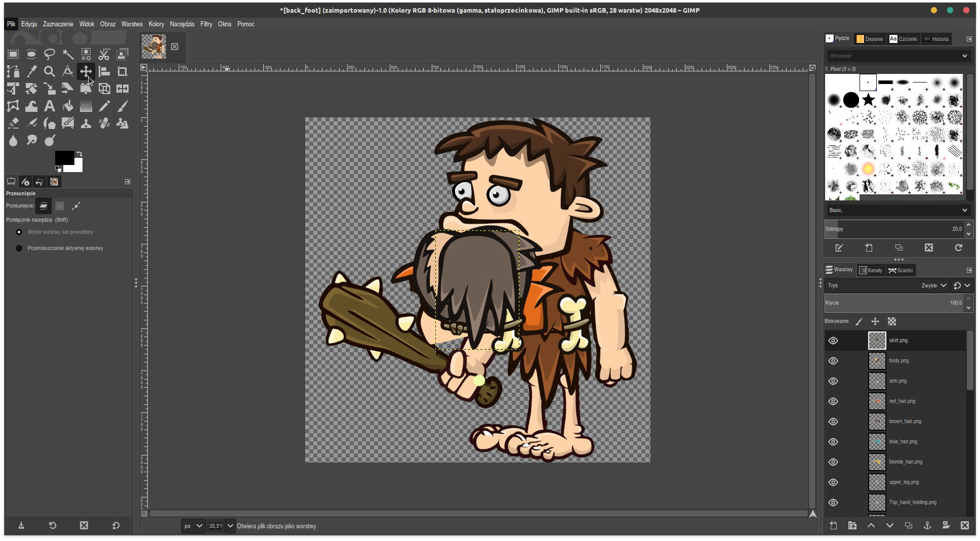Expand the px unit dropdown
980x541 pixels.
pos(193,526)
